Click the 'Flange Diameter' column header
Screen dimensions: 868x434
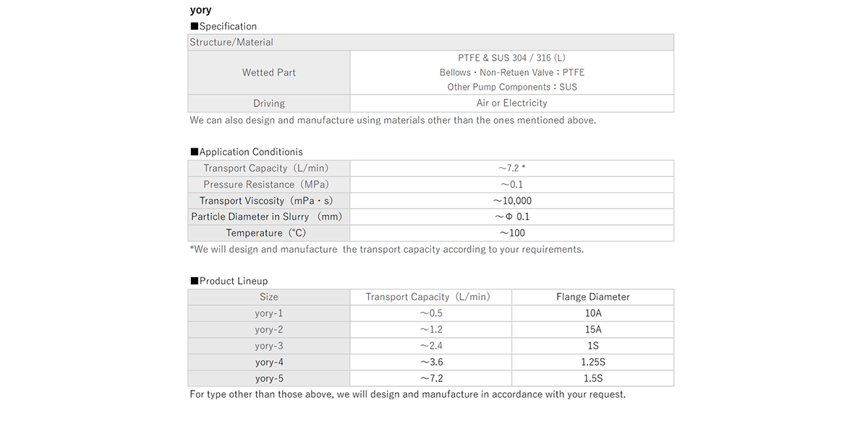coord(593,297)
